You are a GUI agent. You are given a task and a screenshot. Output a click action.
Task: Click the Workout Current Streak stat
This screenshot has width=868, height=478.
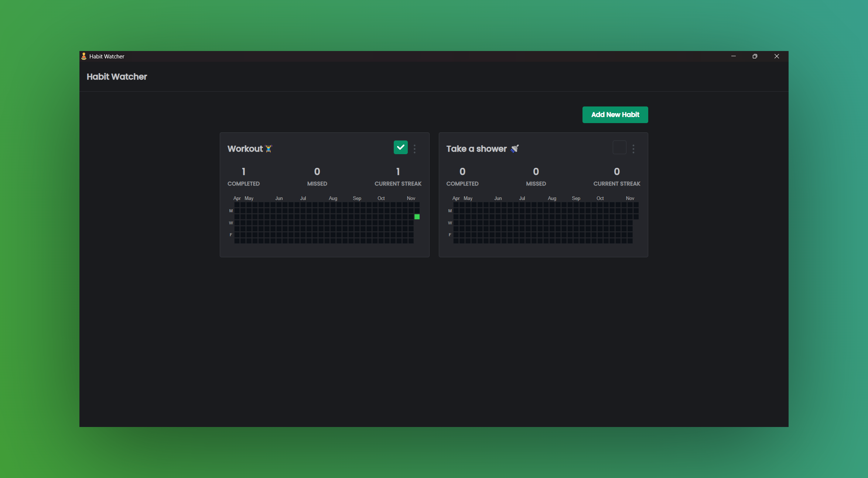tap(398, 176)
